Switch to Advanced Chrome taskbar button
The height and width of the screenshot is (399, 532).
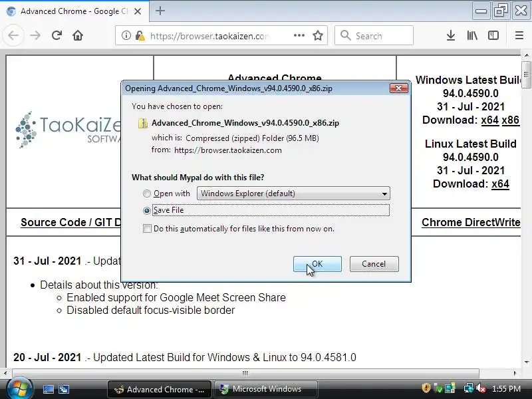pos(160,389)
